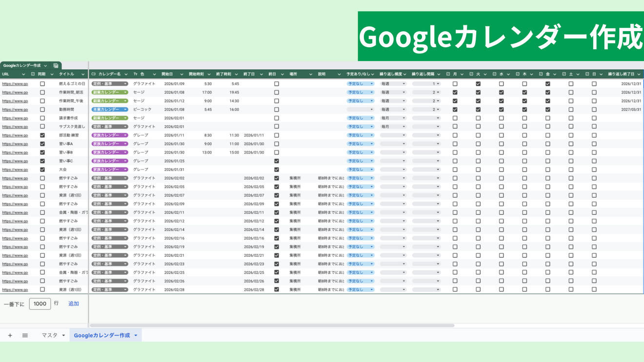Screen dimensions: 644x362
Task: Uncheck 同期 checkbox for 部活動 練習 row
Action: pyautogui.click(x=42, y=135)
